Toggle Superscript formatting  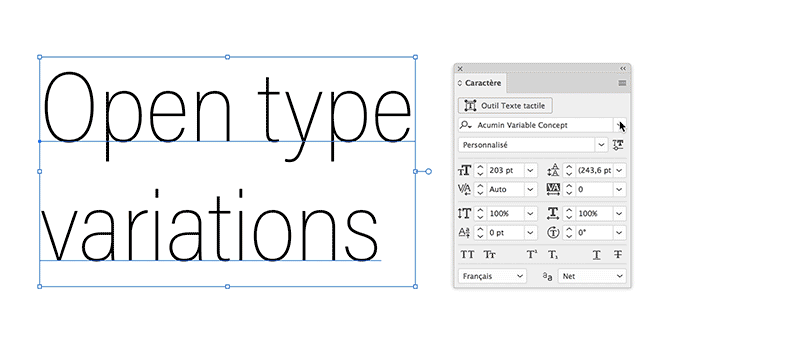click(x=532, y=254)
